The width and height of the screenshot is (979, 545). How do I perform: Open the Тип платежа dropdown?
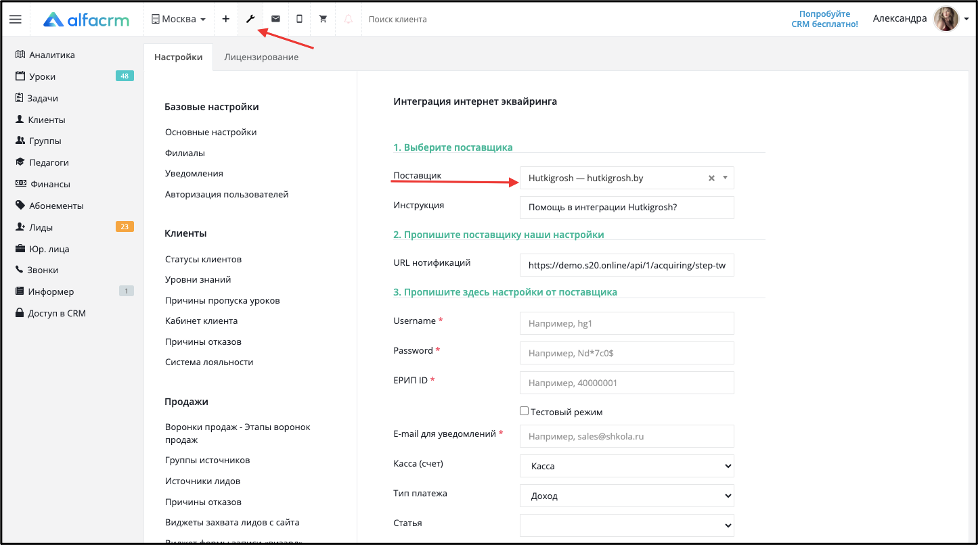627,496
